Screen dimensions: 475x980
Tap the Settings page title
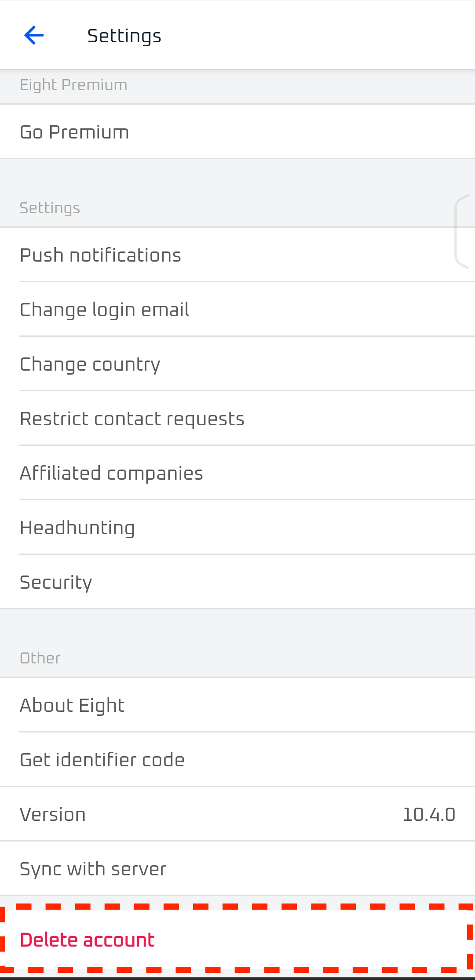pyautogui.click(x=124, y=36)
